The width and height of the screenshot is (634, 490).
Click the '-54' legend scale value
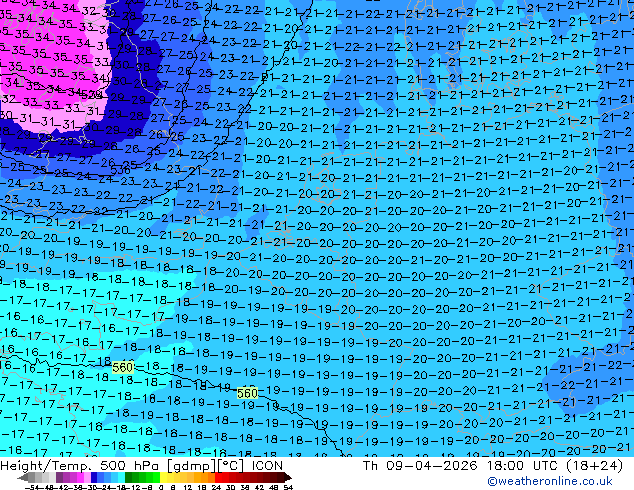pyautogui.click(x=32, y=487)
